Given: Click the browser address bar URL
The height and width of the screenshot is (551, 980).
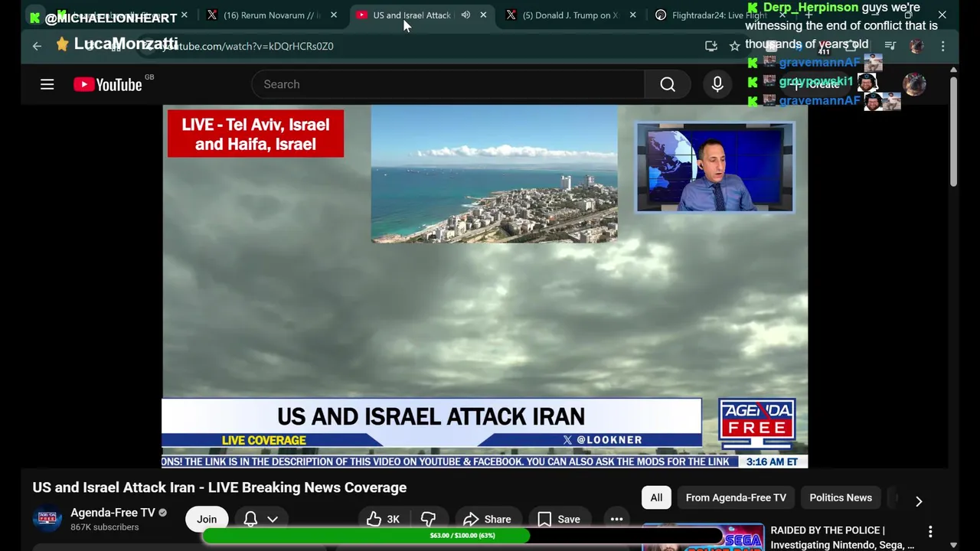Looking at the screenshot, I should click(247, 46).
